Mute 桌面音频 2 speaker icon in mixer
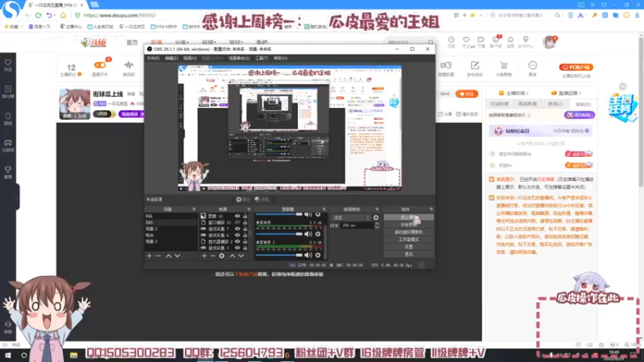This screenshot has width=644, height=362. [308, 255]
